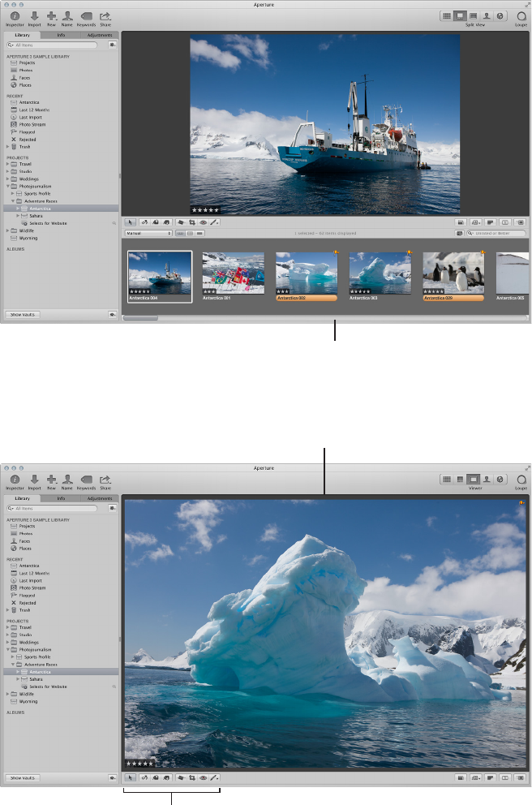Select Crop tool in lower Viewer window strip

192,777
